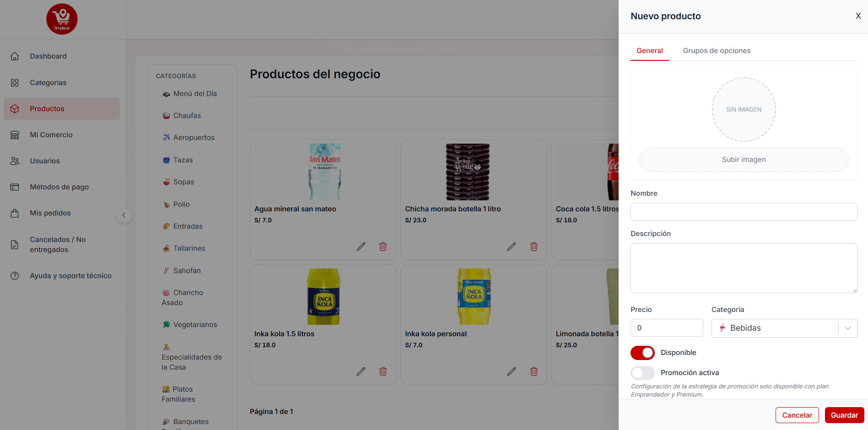Click the Precio input field
Viewport: 868px width, 430px height.
(x=667, y=328)
